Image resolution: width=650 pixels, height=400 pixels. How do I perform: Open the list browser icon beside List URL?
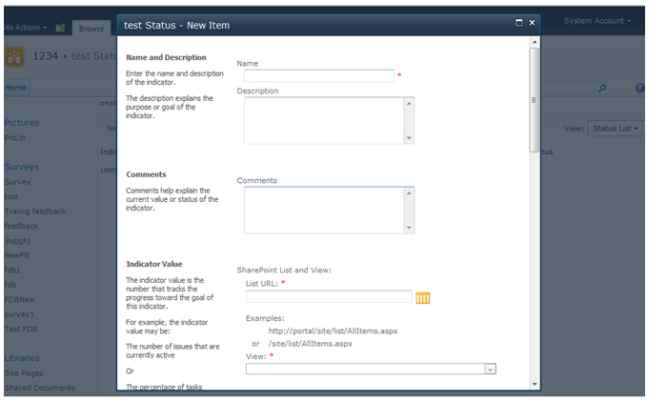coord(423,298)
